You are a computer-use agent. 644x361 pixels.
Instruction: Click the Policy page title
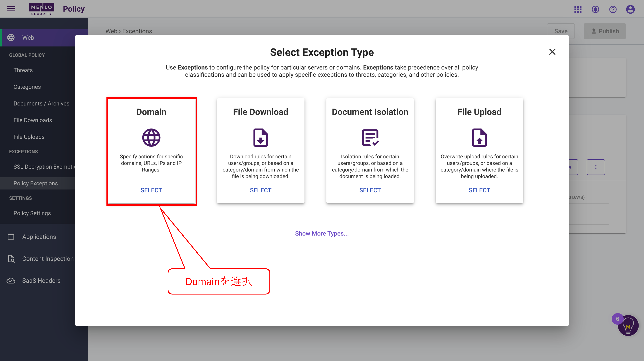pos(74,9)
